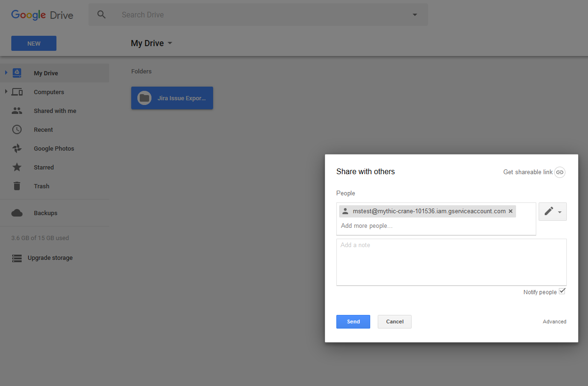The image size is (588, 386).
Task: Click the search magnifier icon
Action: pyautogui.click(x=102, y=15)
